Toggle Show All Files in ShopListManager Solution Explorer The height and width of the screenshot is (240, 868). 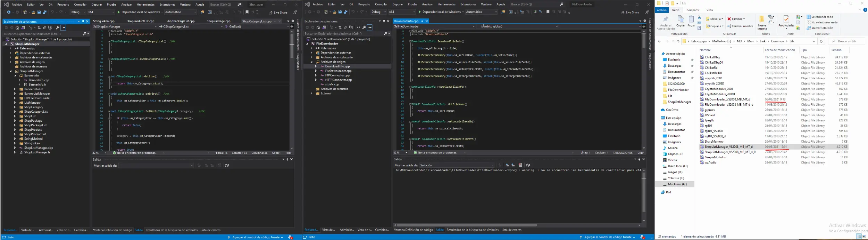click(50, 27)
